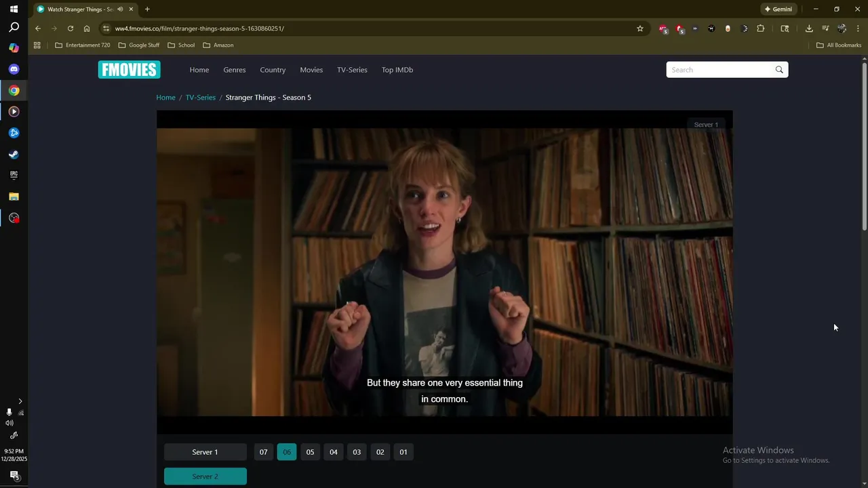Open the Genres menu
868x488 pixels.
coord(235,70)
